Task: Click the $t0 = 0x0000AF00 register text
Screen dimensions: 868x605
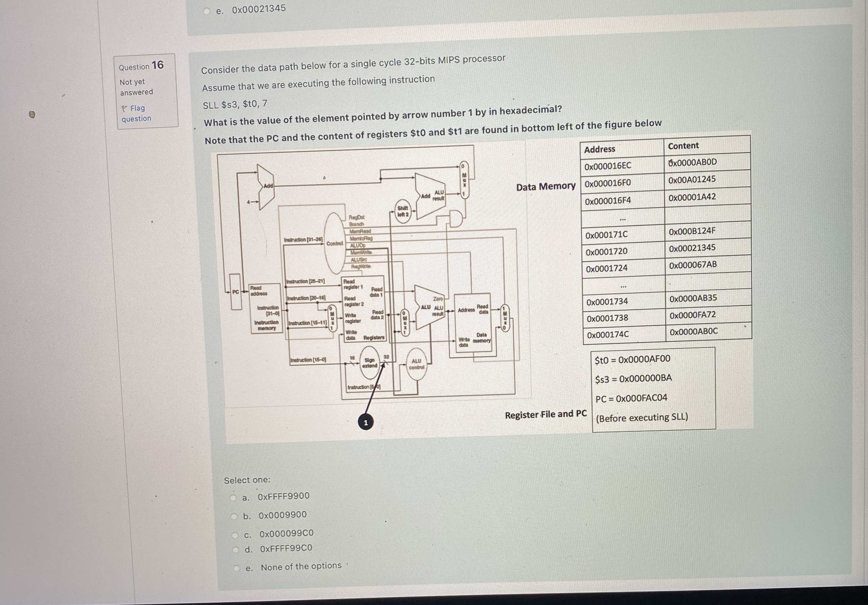Action: [632, 359]
